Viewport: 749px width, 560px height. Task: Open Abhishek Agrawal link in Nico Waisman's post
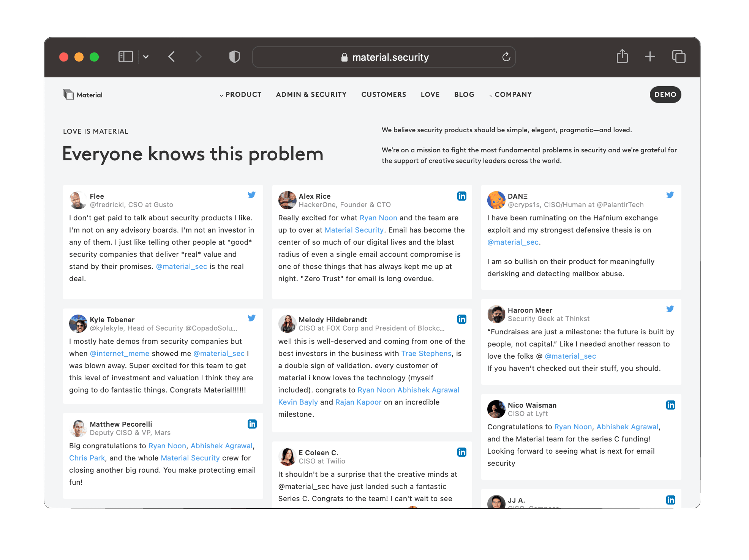627,427
